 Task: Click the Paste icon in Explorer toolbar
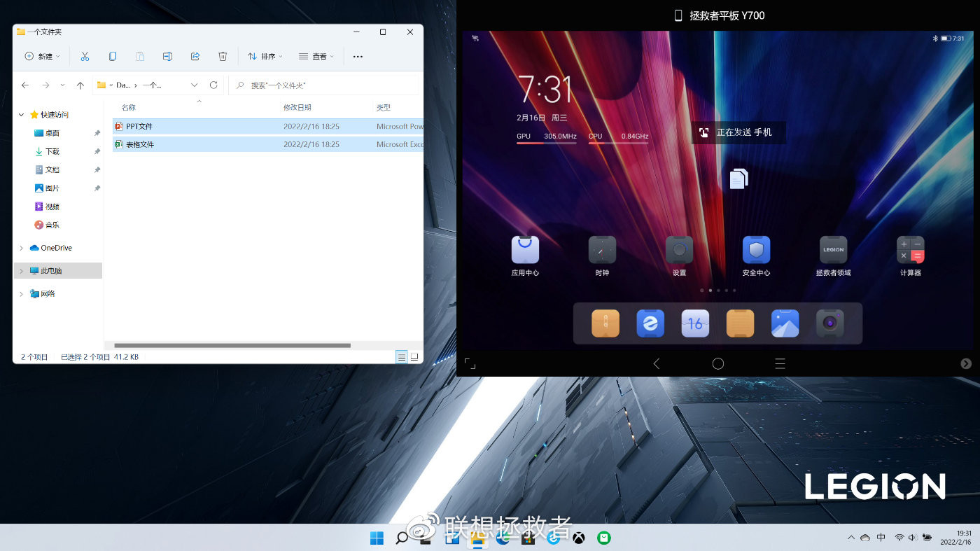tap(140, 56)
